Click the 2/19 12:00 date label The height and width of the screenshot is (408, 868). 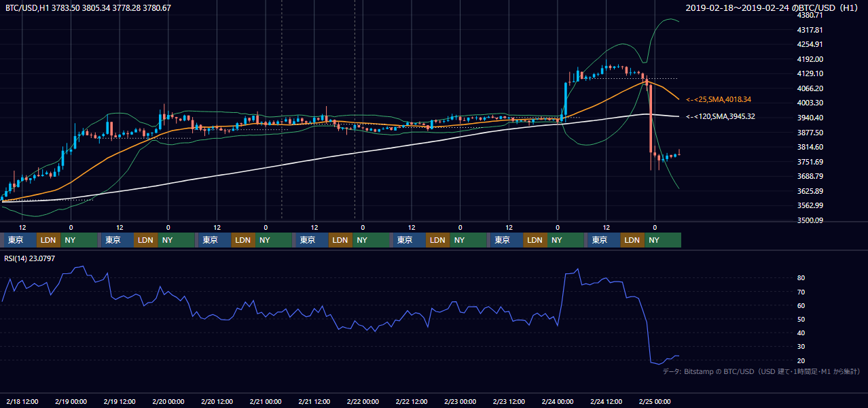pos(120,401)
